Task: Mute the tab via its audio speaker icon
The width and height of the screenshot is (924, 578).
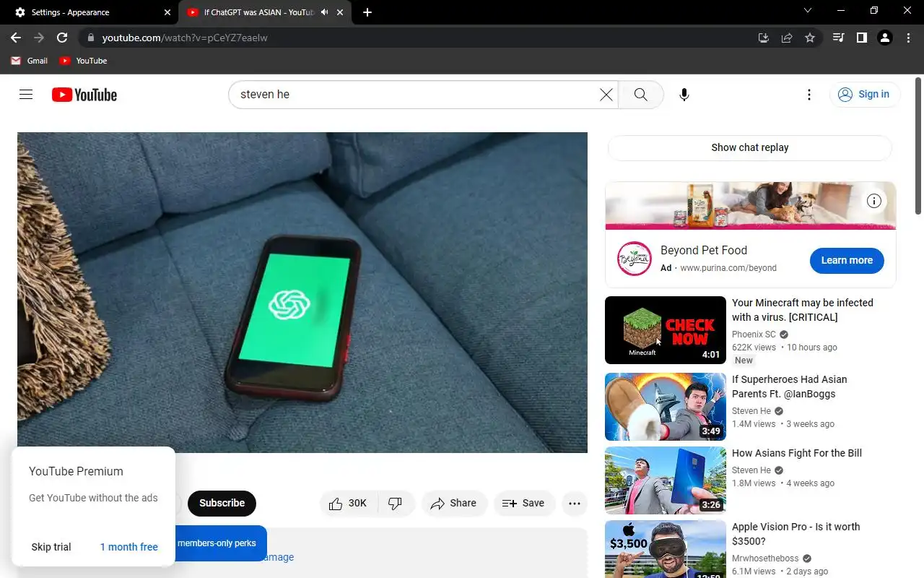Action: pos(325,12)
